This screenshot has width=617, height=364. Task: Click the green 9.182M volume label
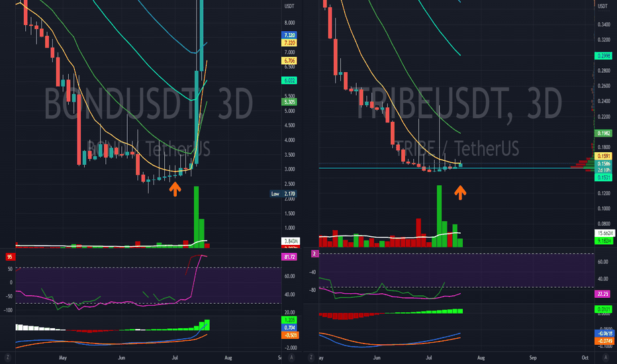604,240
